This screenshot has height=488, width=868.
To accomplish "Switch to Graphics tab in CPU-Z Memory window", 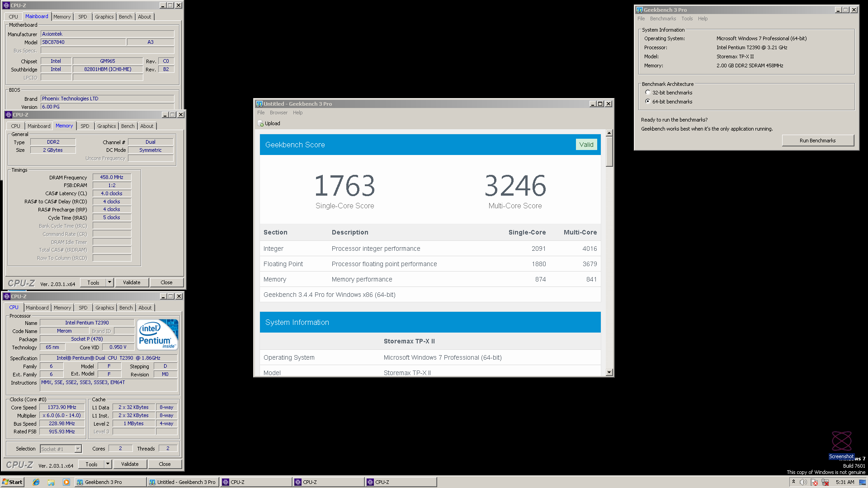I will tap(106, 126).
